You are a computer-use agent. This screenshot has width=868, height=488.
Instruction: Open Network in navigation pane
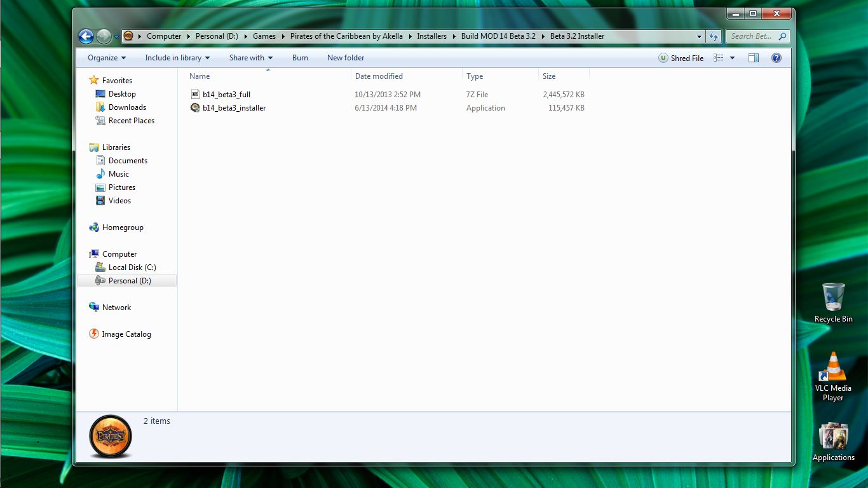pos(116,308)
